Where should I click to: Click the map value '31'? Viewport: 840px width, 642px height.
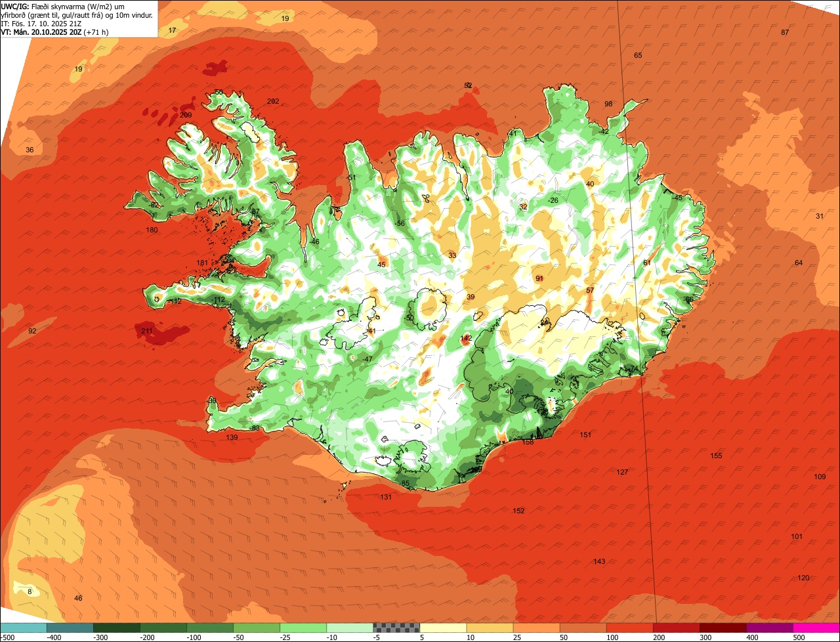[x=820, y=217]
